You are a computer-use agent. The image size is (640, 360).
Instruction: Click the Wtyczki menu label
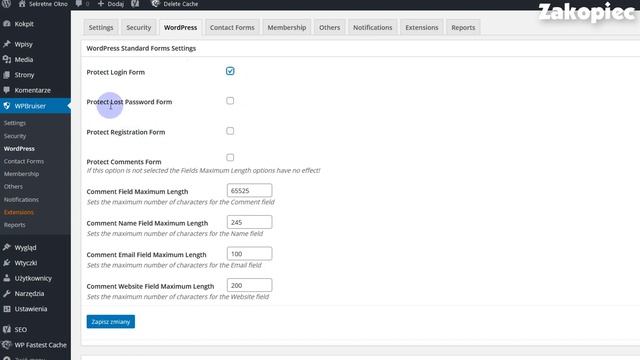coord(26,263)
